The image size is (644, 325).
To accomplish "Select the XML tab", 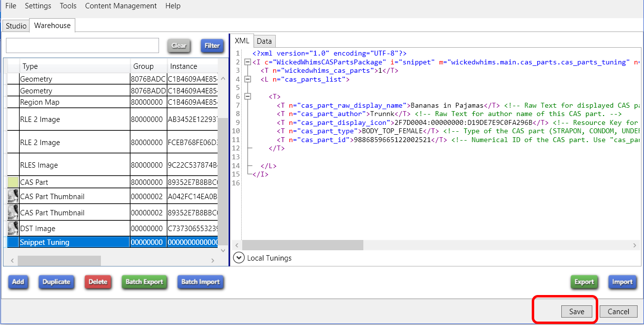I will coord(242,40).
